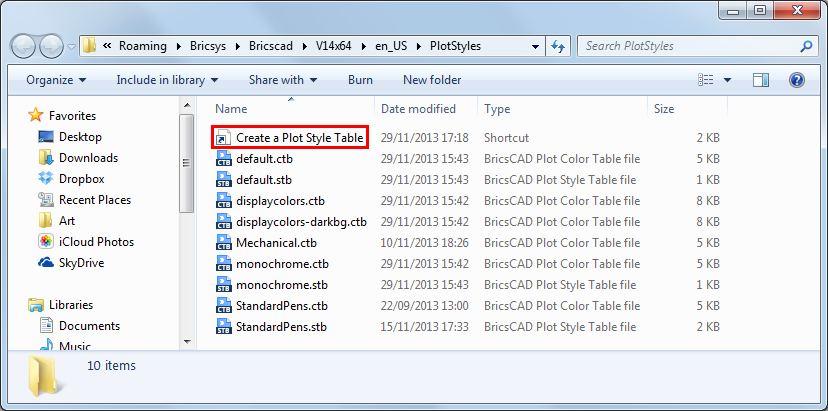Click the CTB icon of monochrome.ctb
828x411 pixels.
[x=224, y=264]
